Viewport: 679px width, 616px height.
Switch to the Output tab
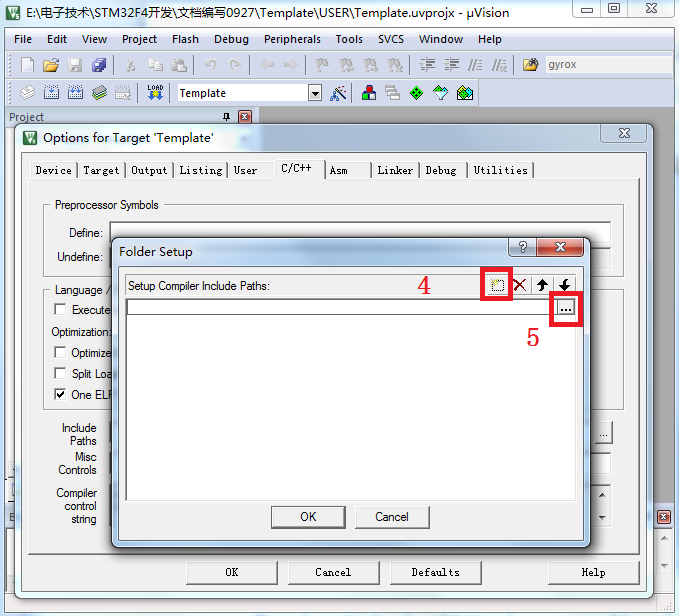click(x=149, y=170)
